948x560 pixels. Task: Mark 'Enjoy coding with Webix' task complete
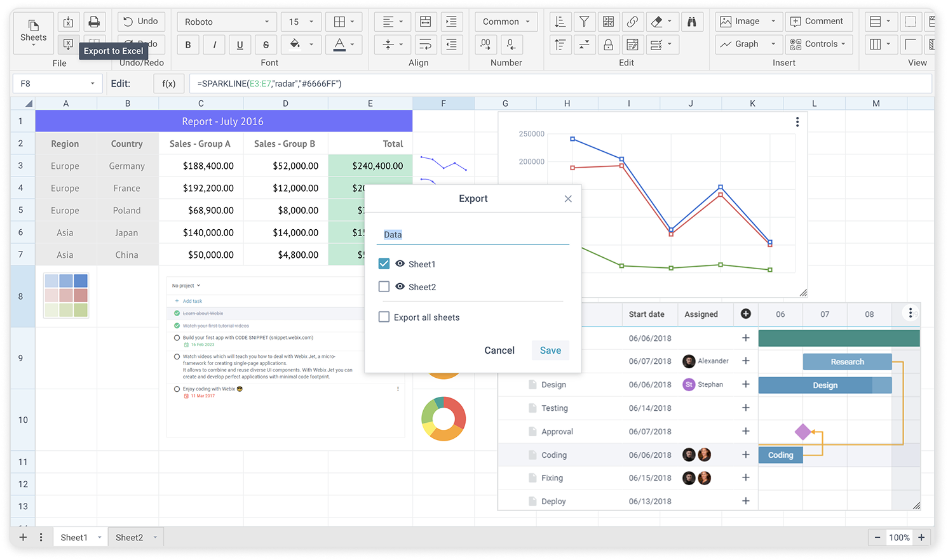click(x=177, y=389)
